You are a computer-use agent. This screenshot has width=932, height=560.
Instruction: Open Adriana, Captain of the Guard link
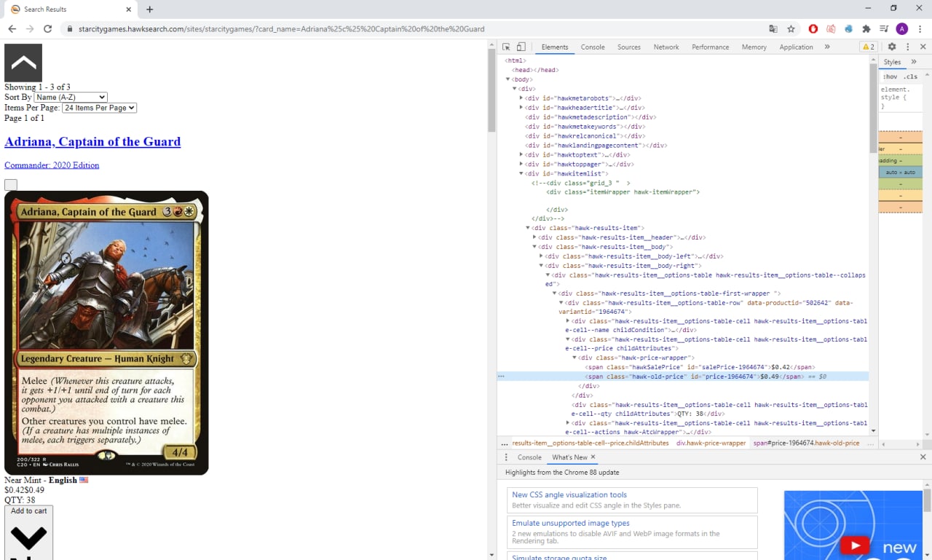point(92,141)
